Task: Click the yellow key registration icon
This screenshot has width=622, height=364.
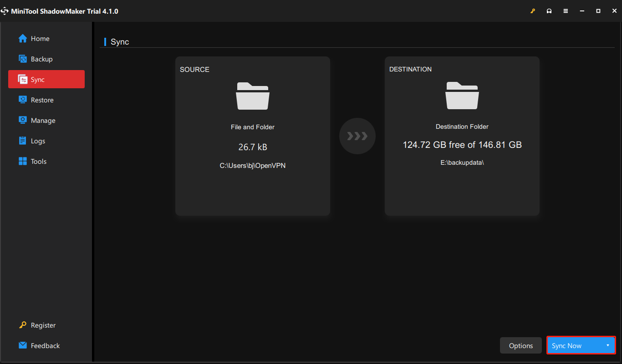Action: pyautogui.click(x=532, y=10)
